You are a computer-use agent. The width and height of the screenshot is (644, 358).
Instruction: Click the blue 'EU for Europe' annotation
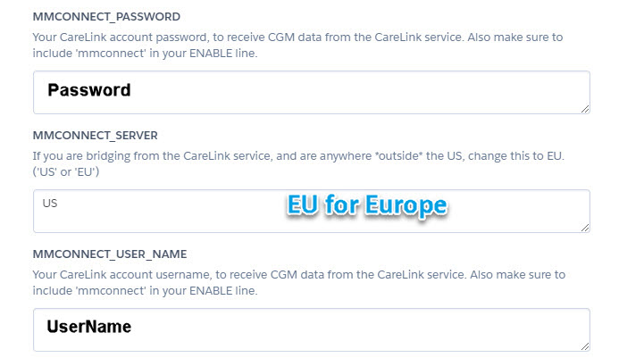366,205
